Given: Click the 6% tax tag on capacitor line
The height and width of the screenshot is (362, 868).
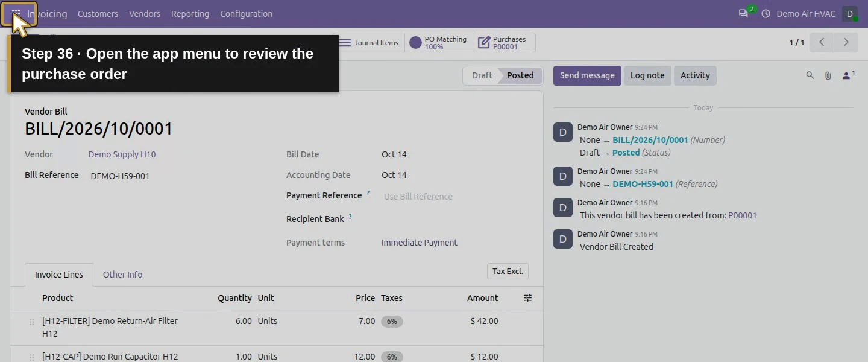Looking at the screenshot, I should (392, 357).
